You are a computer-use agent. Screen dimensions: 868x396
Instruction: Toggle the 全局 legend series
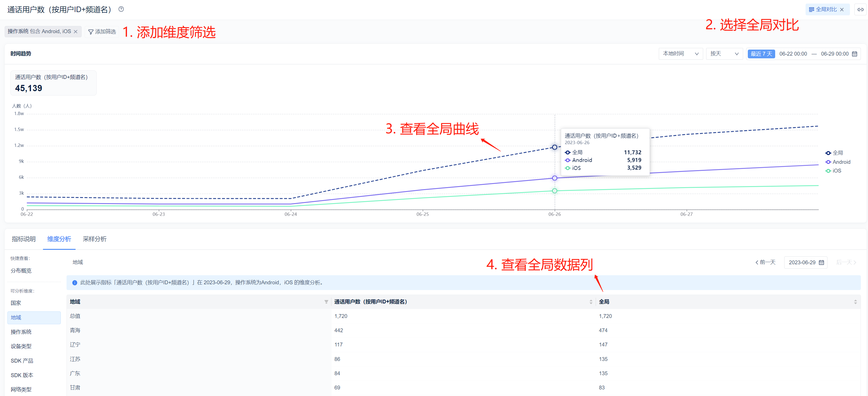click(834, 153)
